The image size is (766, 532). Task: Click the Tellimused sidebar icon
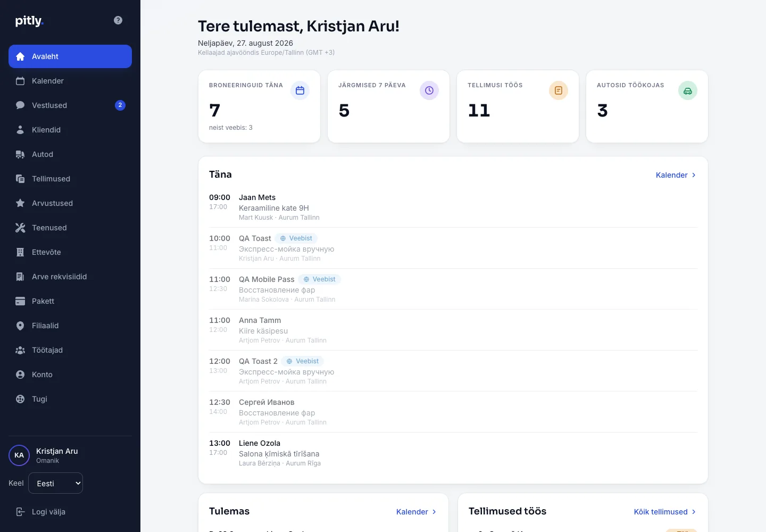(20, 179)
